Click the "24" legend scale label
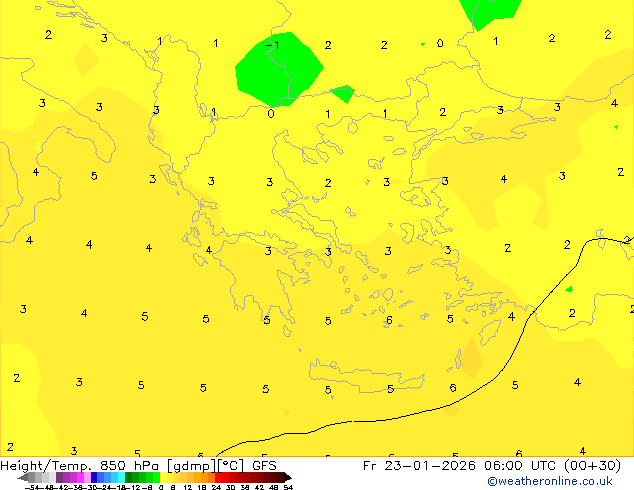The image size is (634, 490). (216, 488)
